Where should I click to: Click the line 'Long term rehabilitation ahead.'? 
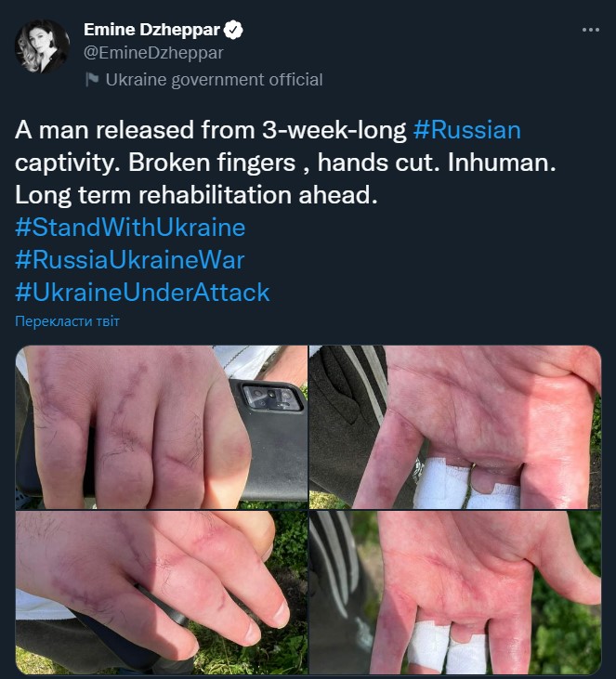(196, 195)
